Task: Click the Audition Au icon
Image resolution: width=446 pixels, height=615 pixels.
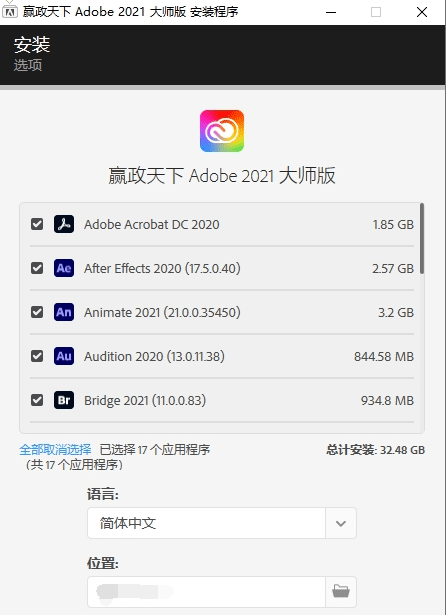Action: tap(64, 356)
